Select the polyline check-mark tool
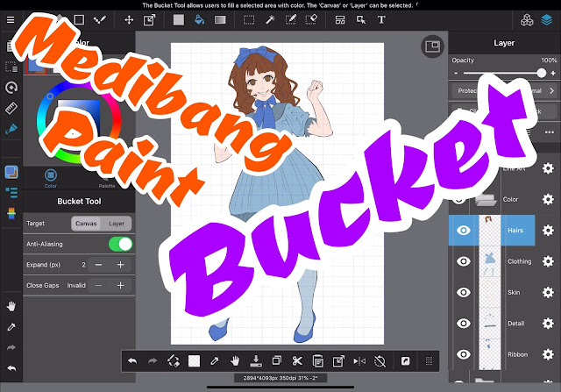Viewport: 561px width, 392px height. pyautogui.click(x=100, y=19)
